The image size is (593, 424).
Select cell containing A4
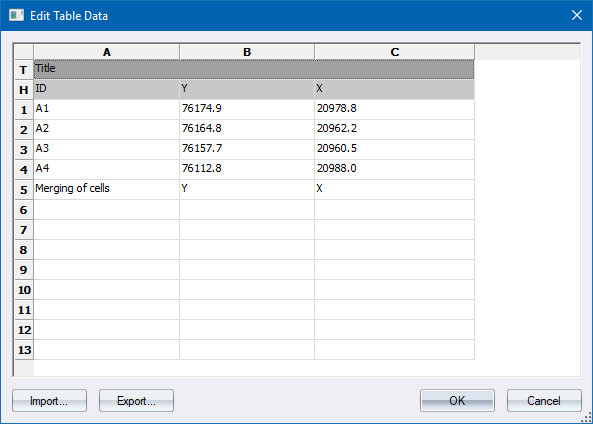coord(107,170)
